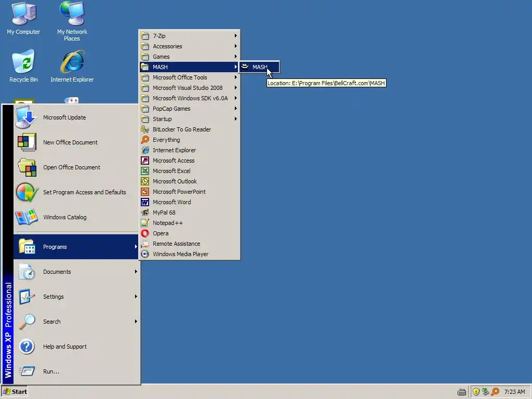Image resolution: width=532 pixels, height=399 pixels.
Task: Click Set Program Access and Defaults icon
Action: [26, 192]
